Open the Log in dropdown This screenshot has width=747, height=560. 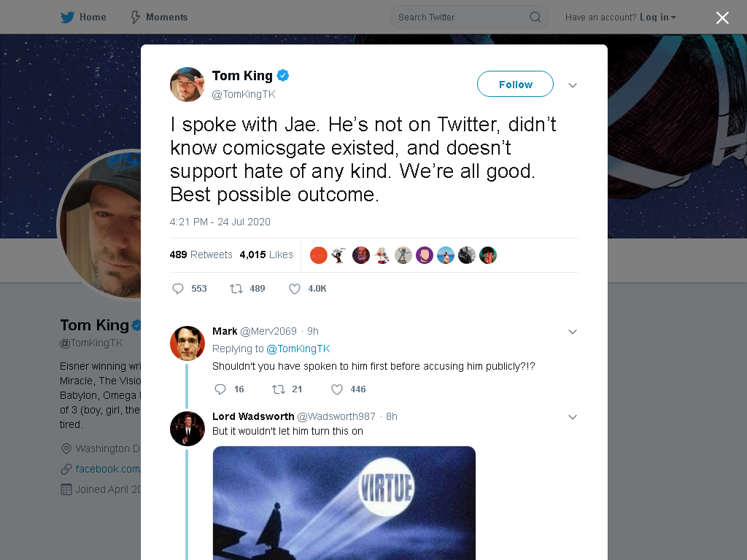point(657,17)
